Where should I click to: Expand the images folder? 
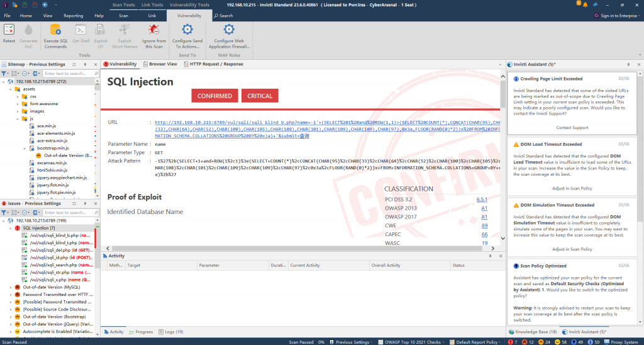18,111
